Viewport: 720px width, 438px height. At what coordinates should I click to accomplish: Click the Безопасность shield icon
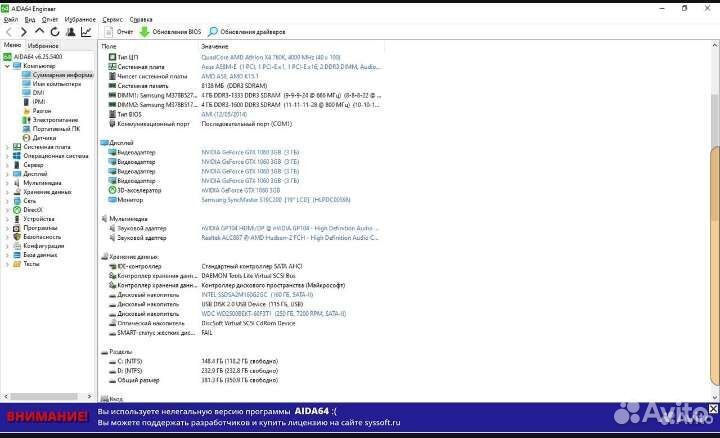click(17, 237)
